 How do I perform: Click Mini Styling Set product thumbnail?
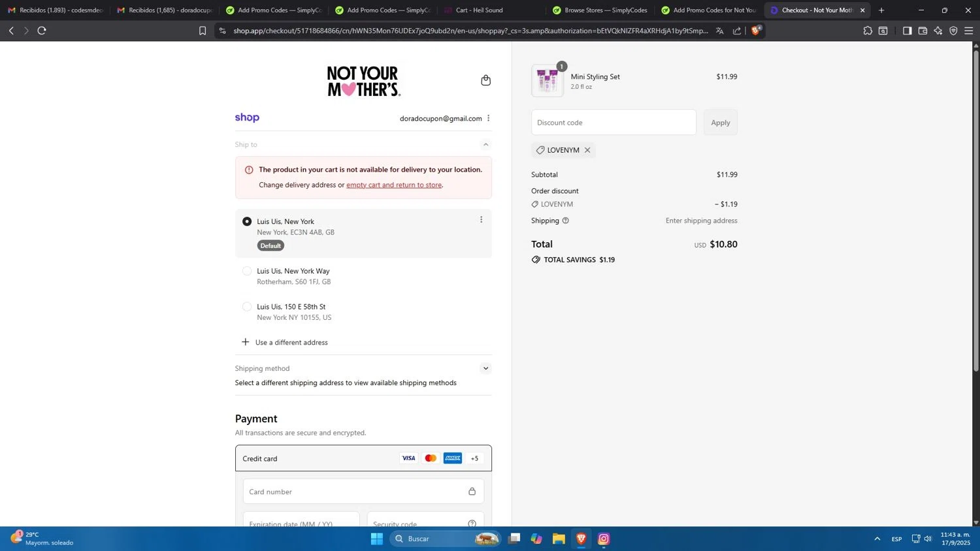pyautogui.click(x=547, y=81)
